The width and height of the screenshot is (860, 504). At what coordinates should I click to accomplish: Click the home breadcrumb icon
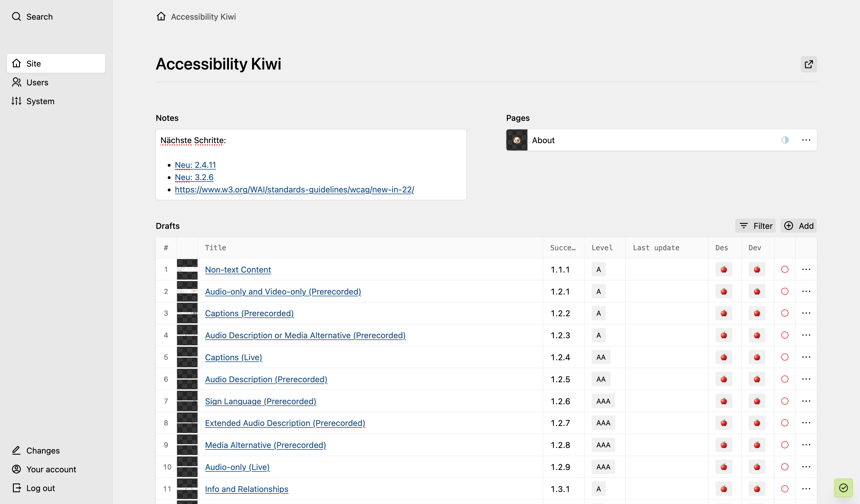coord(161,16)
